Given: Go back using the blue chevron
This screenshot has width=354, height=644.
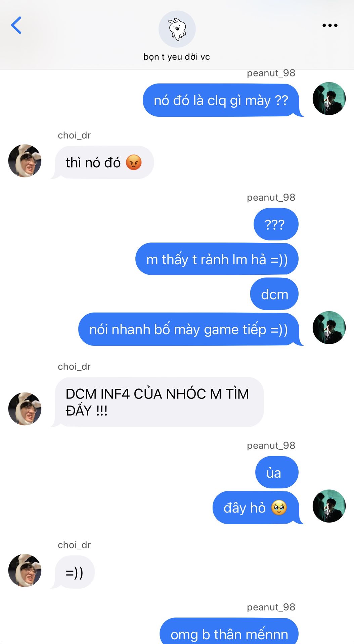Looking at the screenshot, I should coord(16,25).
